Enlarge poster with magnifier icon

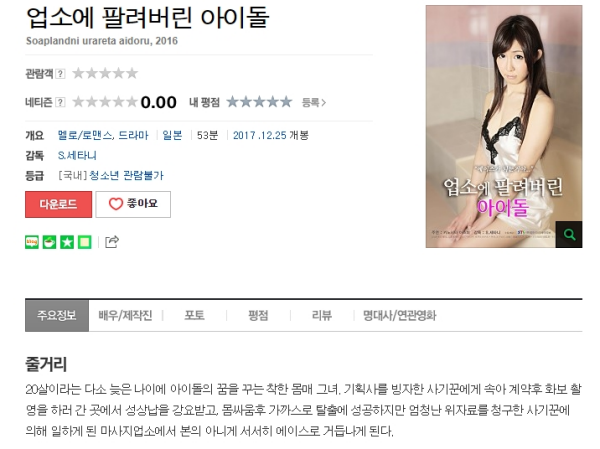click(x=569, y=234)
